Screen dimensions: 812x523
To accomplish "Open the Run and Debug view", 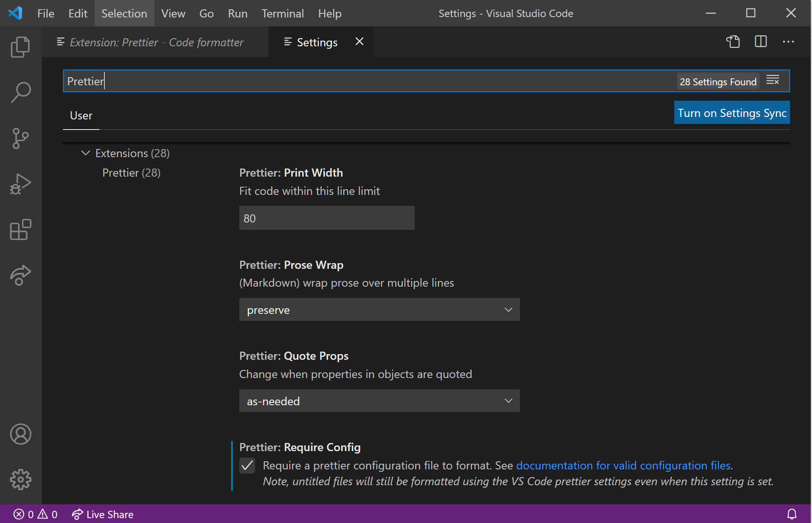I will click(20, 184).
